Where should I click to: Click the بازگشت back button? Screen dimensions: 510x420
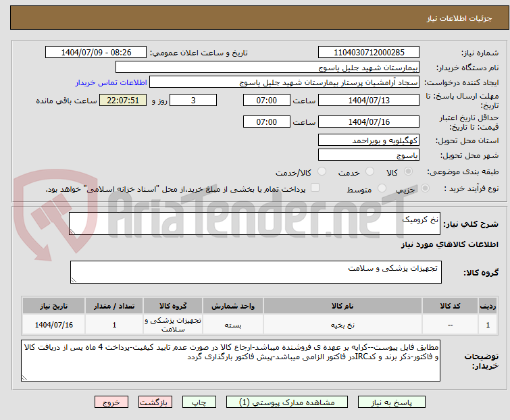coord(155,402)
